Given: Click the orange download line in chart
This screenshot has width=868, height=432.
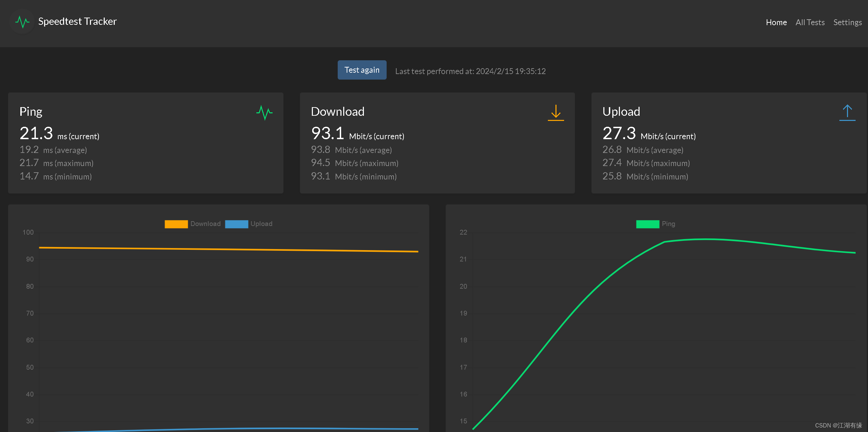Looking at the screenshot, I should [227, 249].
